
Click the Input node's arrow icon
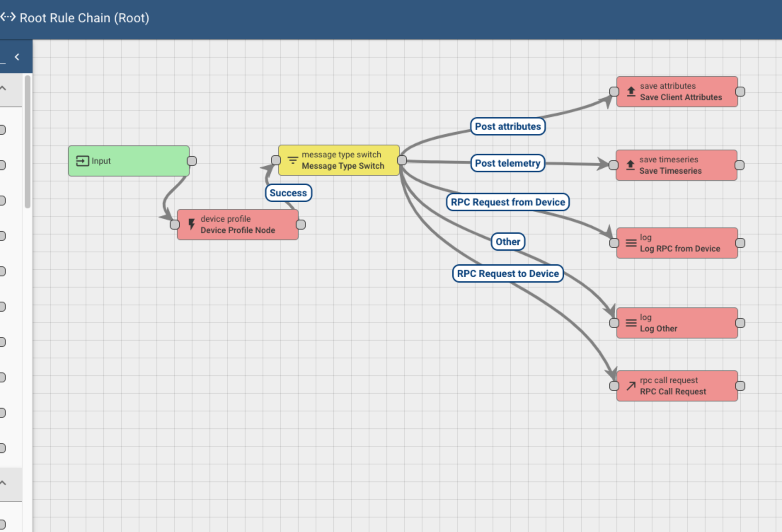(82, 161)
